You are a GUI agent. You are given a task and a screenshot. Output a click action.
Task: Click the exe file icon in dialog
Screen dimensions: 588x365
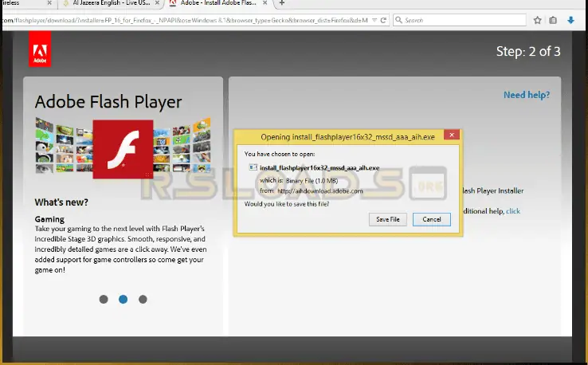[253, 167]
